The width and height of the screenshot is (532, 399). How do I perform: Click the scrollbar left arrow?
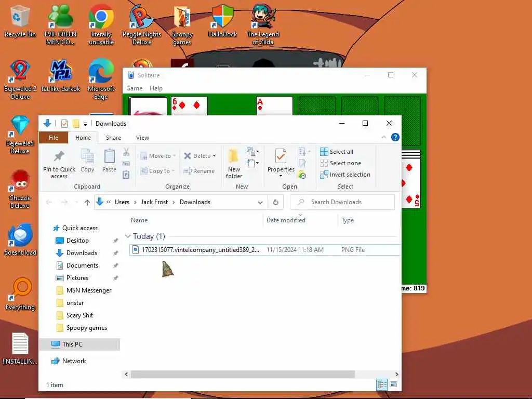click(126, 374)
